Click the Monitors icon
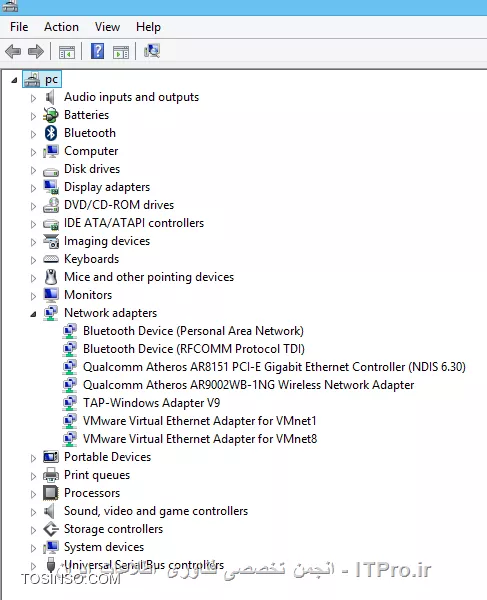 (51, 295)
